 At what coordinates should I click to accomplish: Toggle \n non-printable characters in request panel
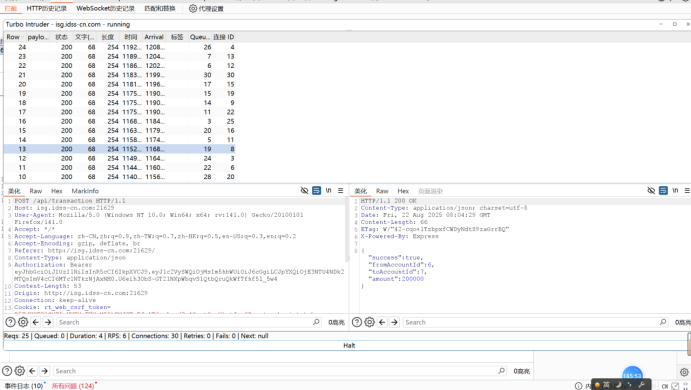click(x=328, y=190)
